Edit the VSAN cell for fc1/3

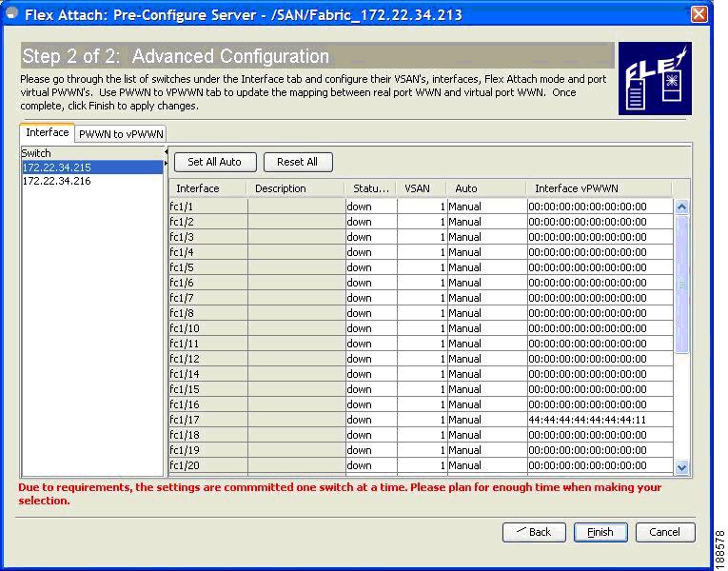(422, 237)
